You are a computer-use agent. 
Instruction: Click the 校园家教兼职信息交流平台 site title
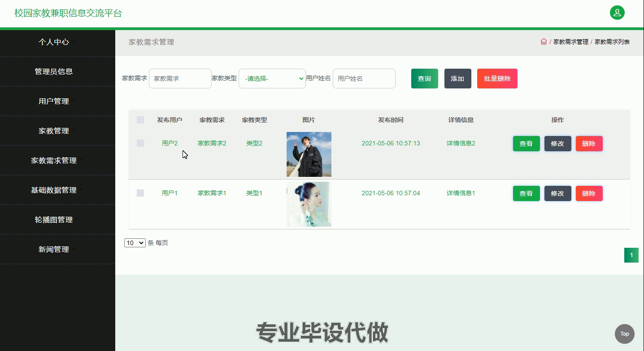click(68, 13)
